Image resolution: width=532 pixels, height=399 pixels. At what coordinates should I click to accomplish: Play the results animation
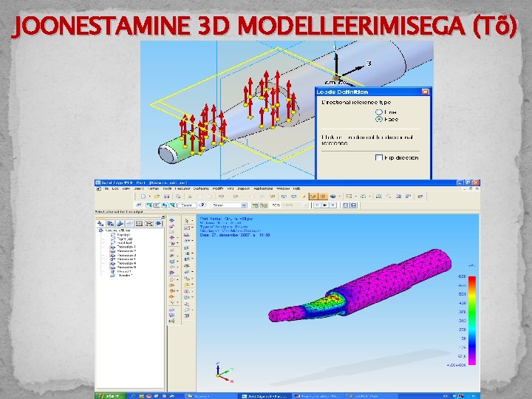pos(325,205)
